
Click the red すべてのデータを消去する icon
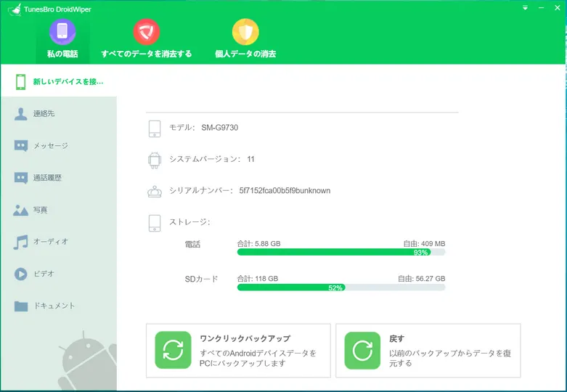(147, 32)
